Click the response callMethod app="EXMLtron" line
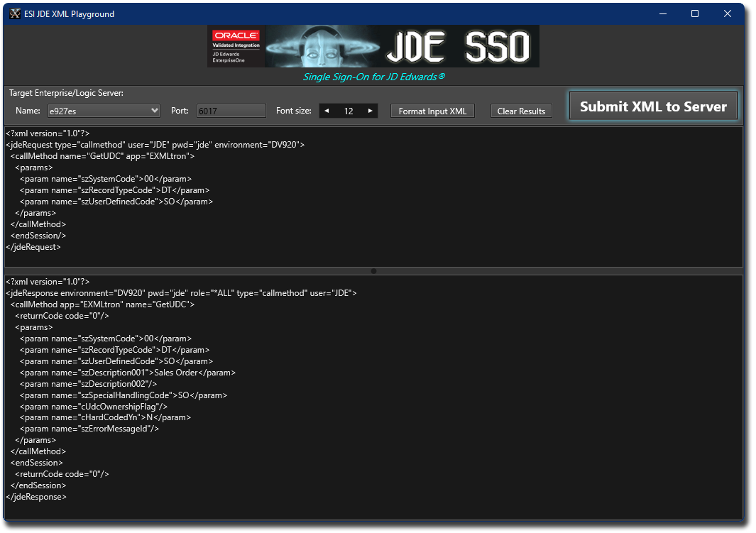This screenshot has height=533, width=756. tap(103, 304)
